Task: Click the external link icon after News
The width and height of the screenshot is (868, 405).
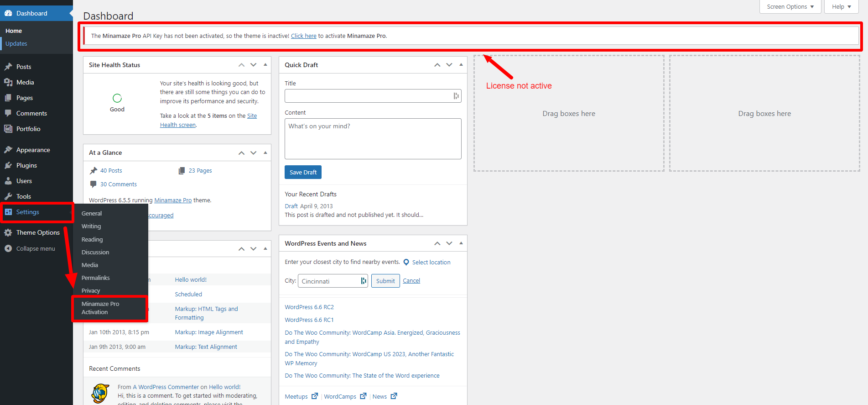Action: pyautogui.click(x=394, y=396)
